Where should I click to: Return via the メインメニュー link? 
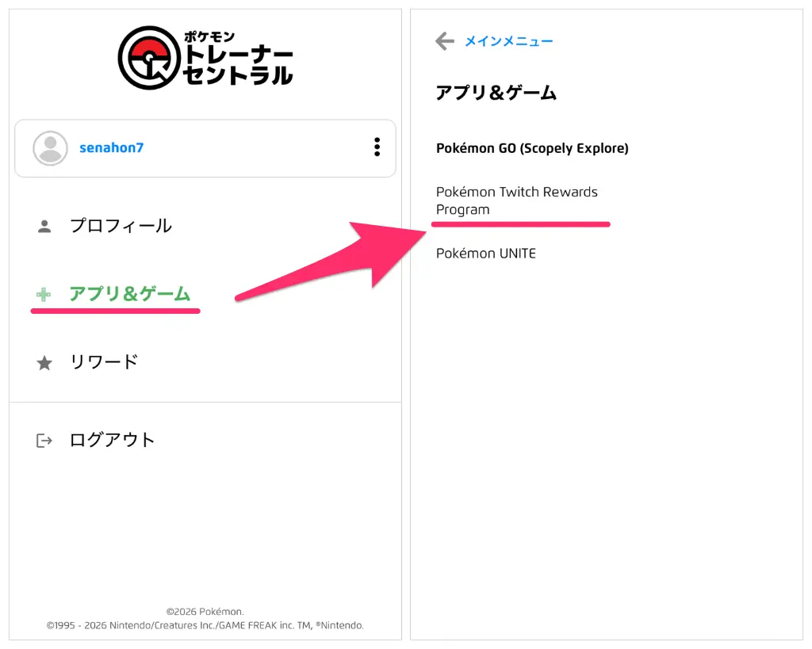click(x=508, y=41)
